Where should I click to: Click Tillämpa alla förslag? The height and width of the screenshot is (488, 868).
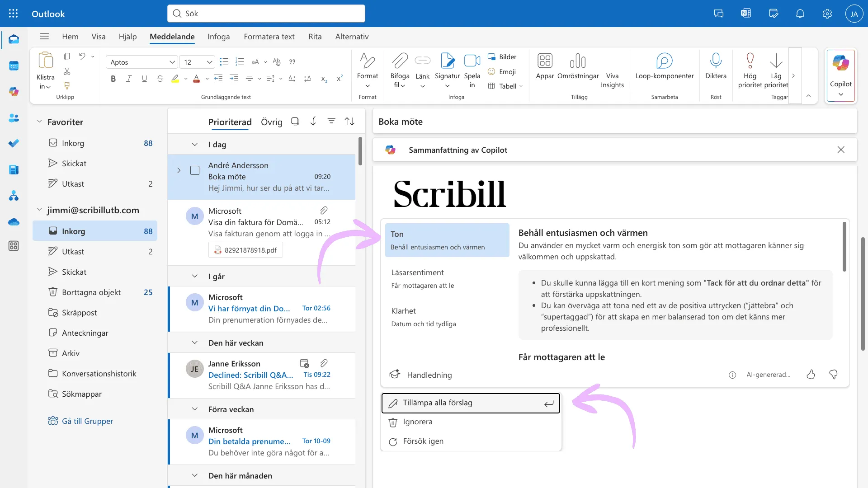point(471,403)
